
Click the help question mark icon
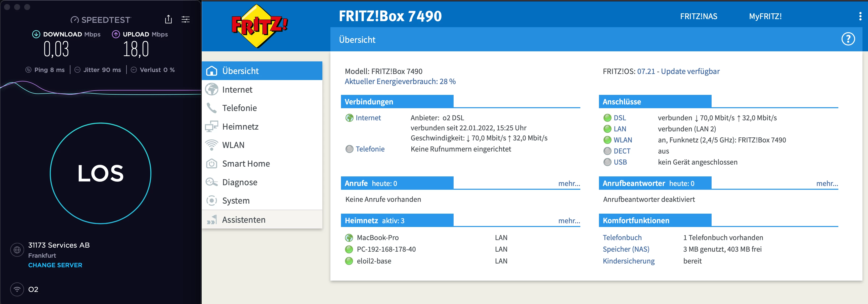pos(848,39)
